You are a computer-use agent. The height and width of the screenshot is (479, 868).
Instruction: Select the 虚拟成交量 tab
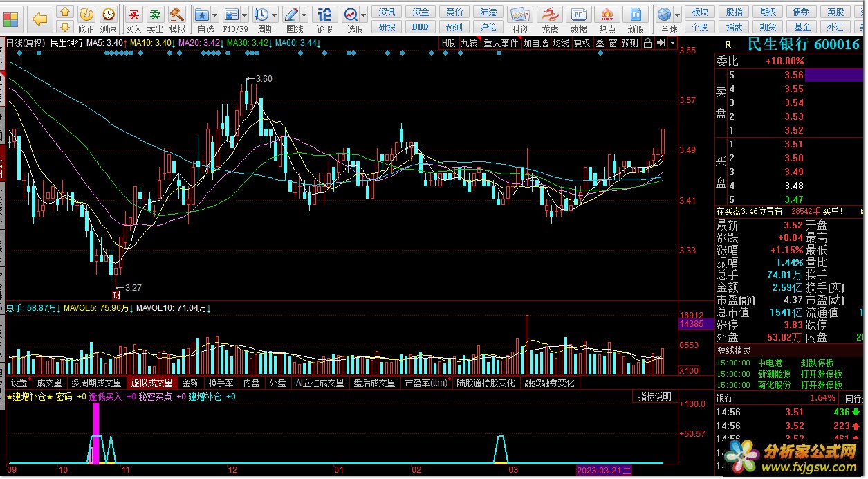click(x=152, y=383)
